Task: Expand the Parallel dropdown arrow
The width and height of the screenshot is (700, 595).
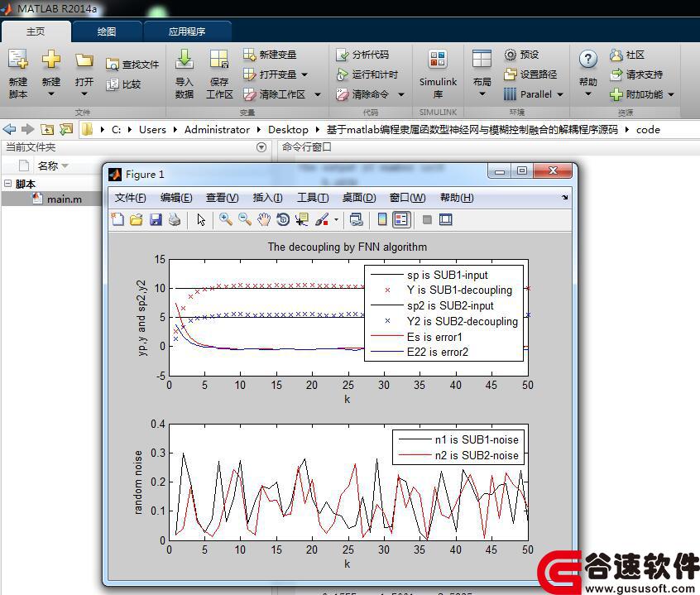Action: coord(560,94)
